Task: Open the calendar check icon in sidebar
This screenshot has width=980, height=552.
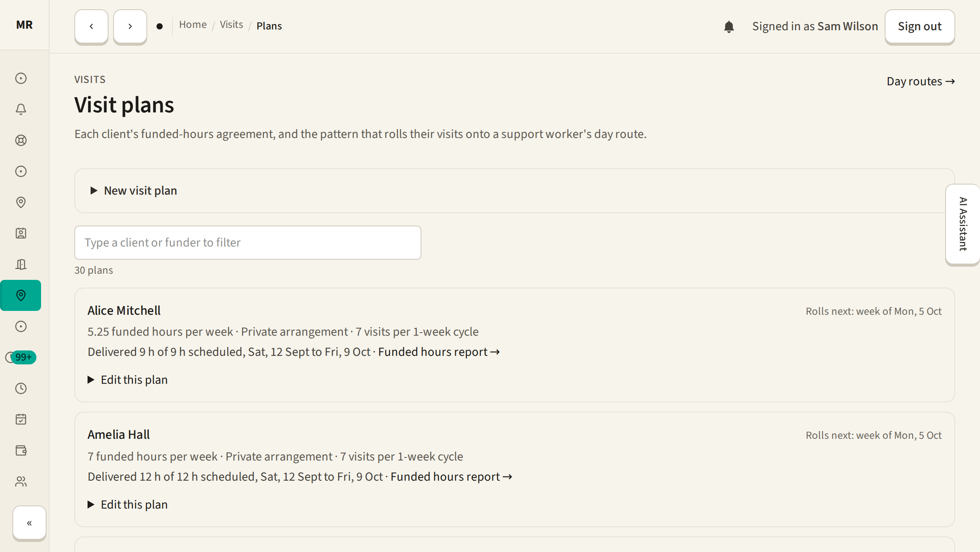Action: tap(21, 419)
